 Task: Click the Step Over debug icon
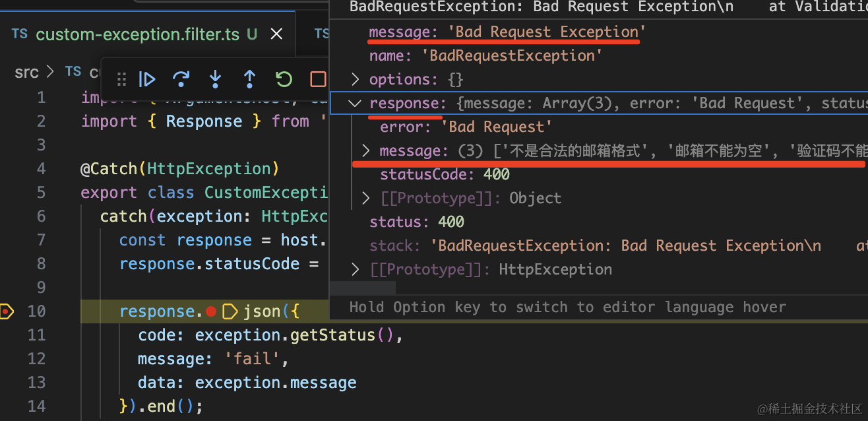(x=181, y=80)
